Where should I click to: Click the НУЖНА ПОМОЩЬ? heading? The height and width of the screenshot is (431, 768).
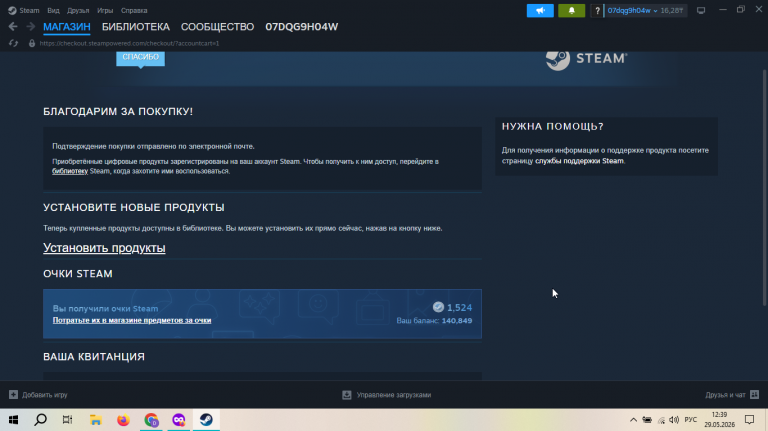552,126
